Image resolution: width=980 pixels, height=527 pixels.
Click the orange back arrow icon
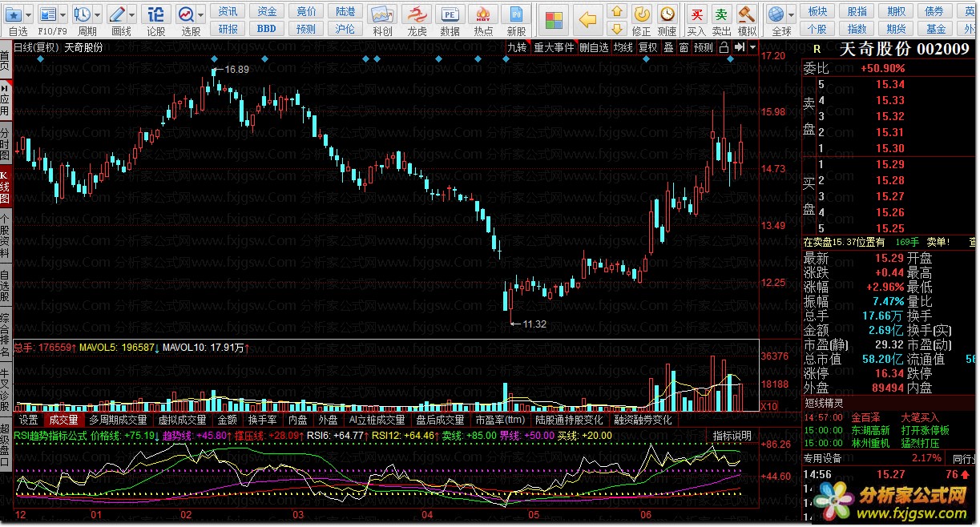587,20
